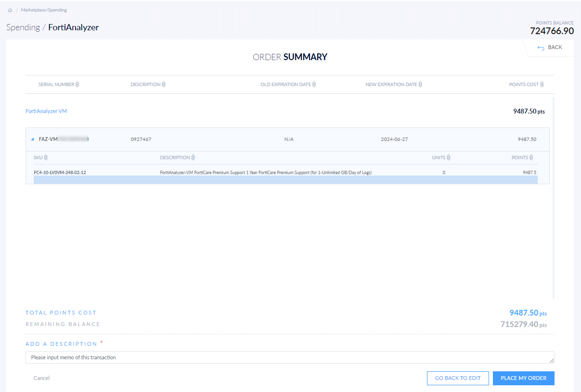This screenshot has height=392, width=581.
Task: Click the N/A old expiration cell
Action: (x=289, y=139)
